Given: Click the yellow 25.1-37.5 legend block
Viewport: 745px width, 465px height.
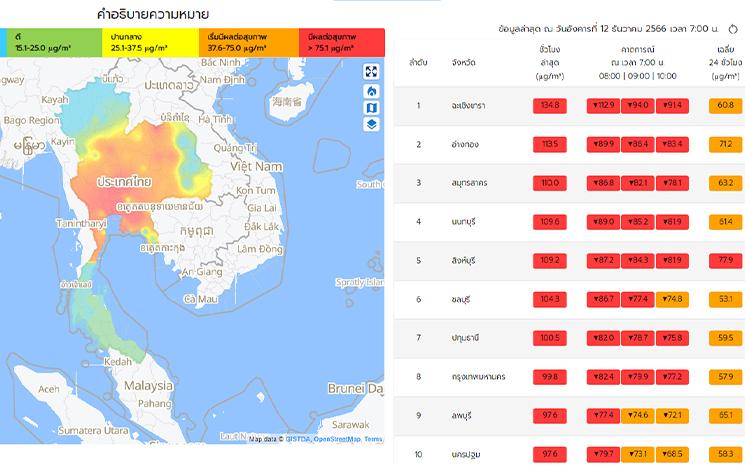Looking at the screenshot, I should [150, 43].
